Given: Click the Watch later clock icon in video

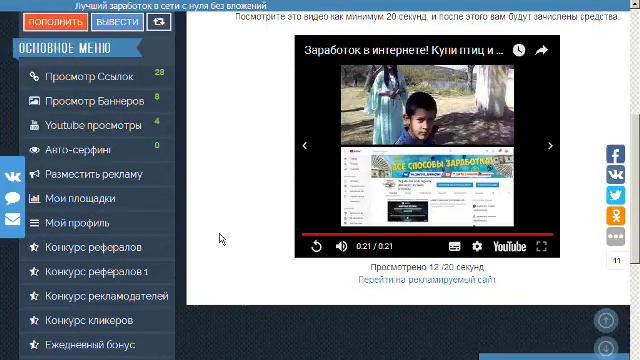Looking at the screenshot, I should click(x=519, y=50).
